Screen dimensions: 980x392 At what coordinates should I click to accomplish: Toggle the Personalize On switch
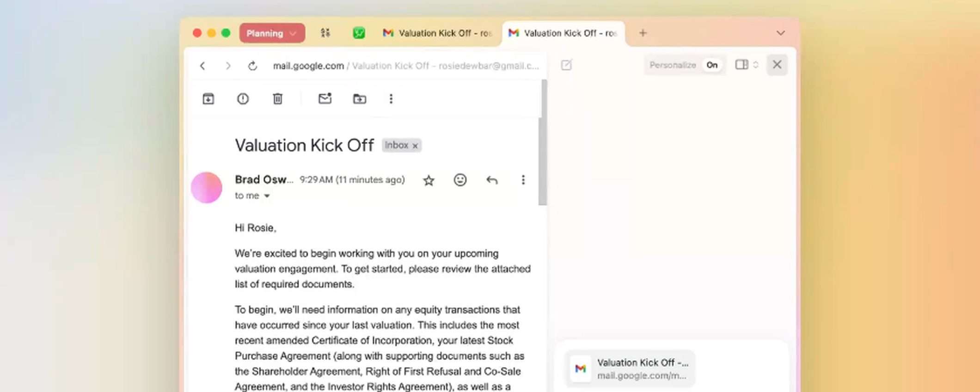tap(712, 65)
